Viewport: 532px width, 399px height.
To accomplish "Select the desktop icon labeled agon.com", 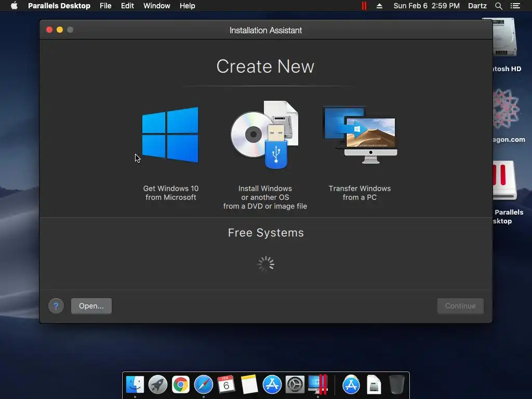I will coord(506,109).
